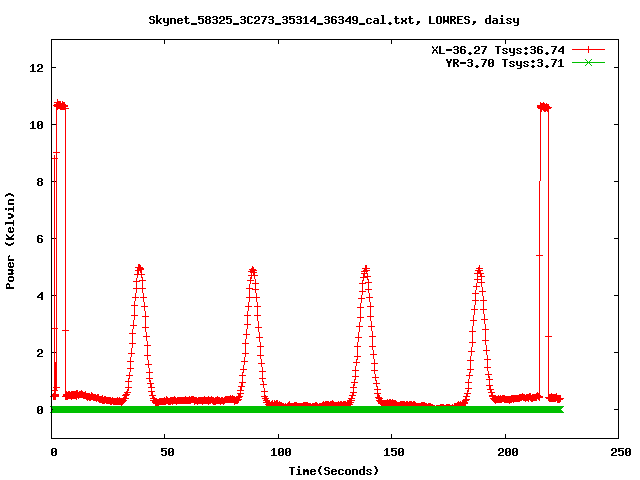Click the x-axis tick label 150
The height and width of the screenshot is (480, 640).
click(x=394, y=452)
